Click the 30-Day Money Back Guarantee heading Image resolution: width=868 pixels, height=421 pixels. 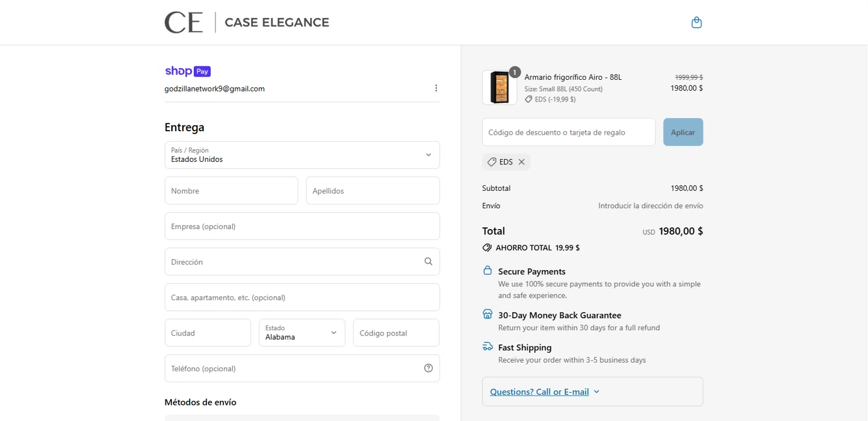click(560, 315)
